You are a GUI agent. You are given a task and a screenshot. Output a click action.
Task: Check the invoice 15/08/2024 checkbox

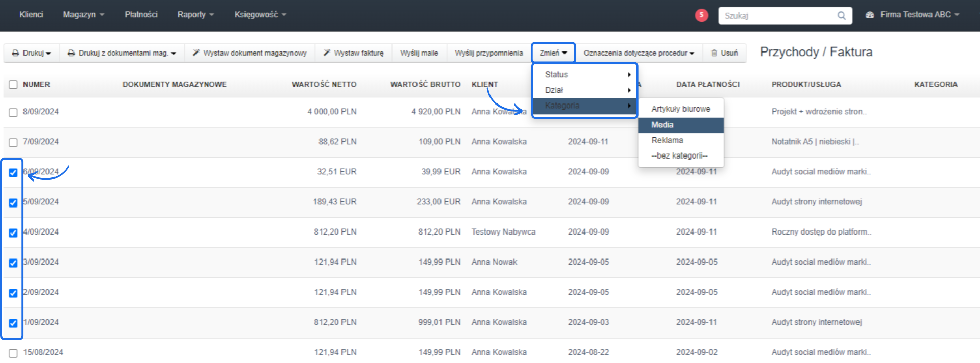coord(13,353)
